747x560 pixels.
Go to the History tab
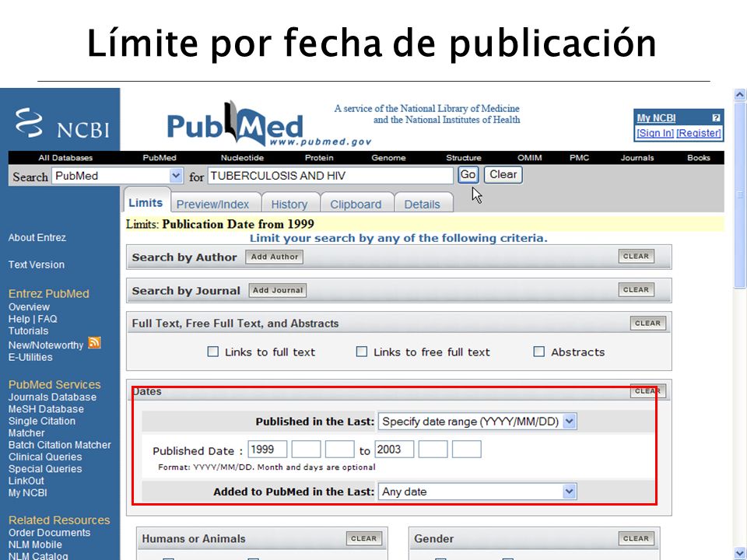[289, 205]
